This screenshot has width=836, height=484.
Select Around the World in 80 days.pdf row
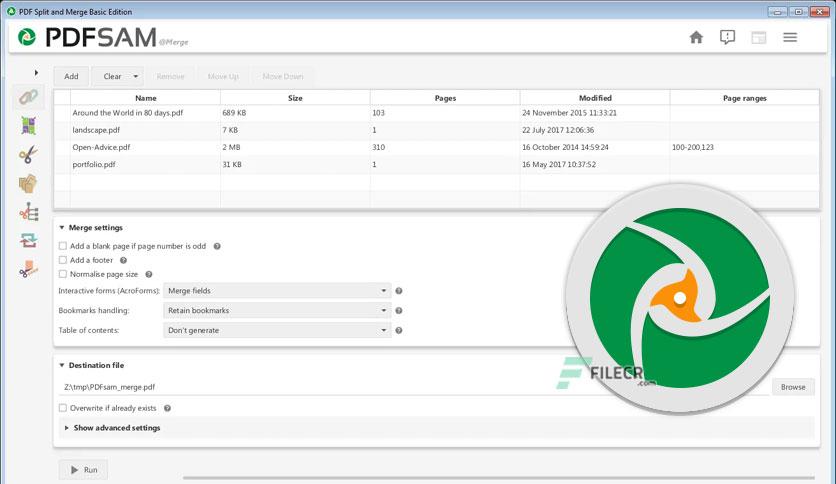tap(437, 113)
